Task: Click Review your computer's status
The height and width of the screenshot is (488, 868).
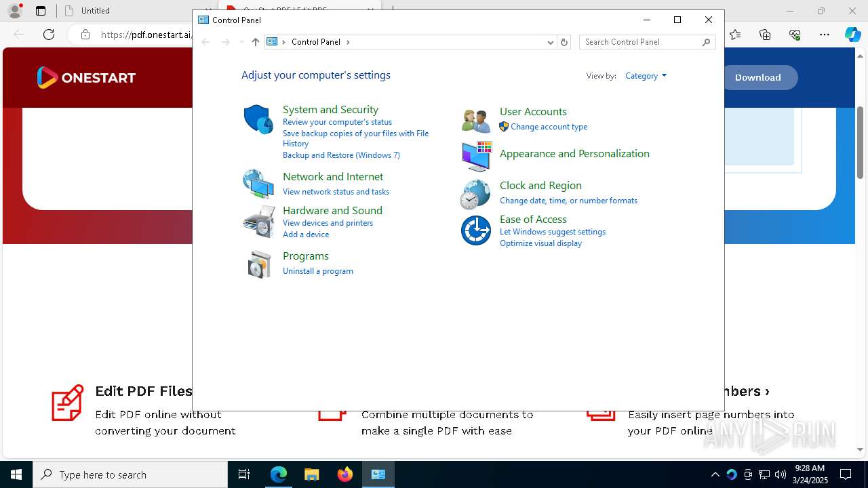Action: (x=337, y=122)
